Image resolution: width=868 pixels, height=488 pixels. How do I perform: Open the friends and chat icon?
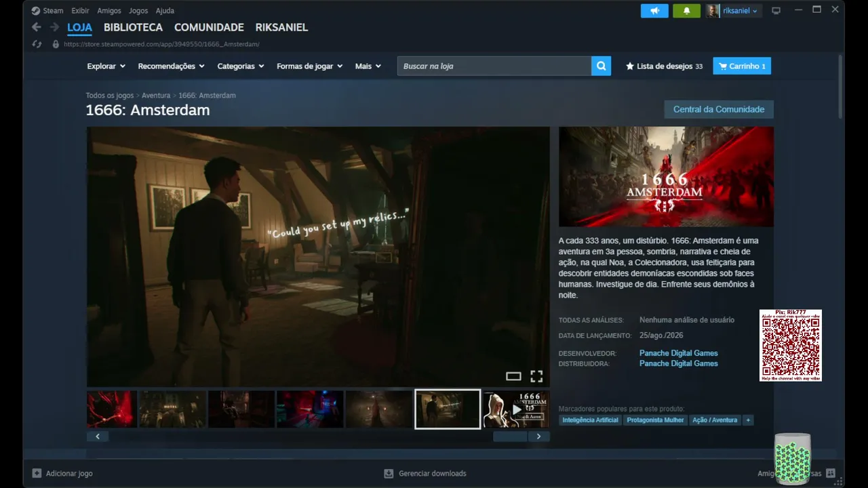tap(831, 473)
